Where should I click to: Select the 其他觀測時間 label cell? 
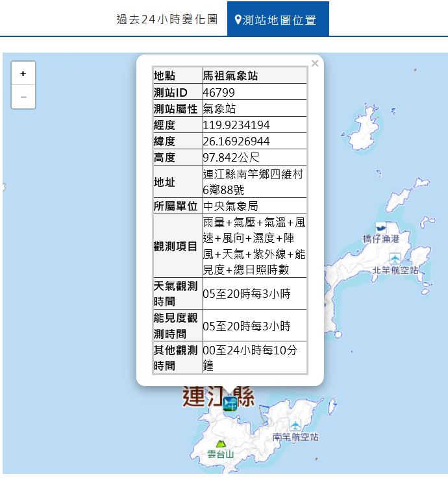178,358
